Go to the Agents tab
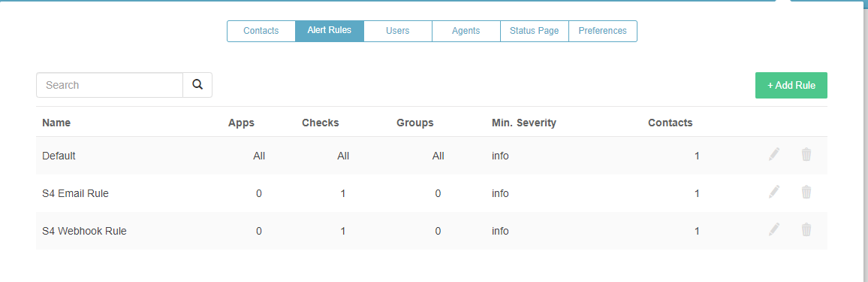The image size is (868, 282). pos(466,31)
